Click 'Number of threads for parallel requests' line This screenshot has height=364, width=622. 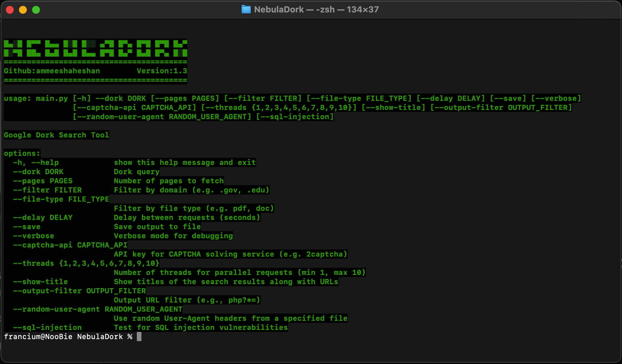tap(240, 272)
